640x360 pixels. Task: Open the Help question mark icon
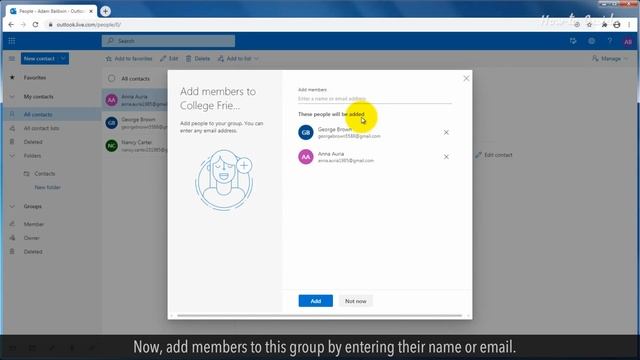609,41
